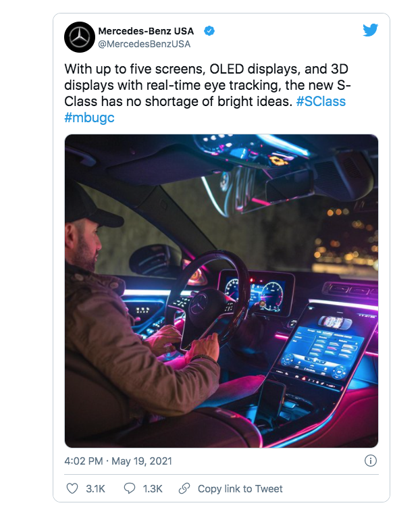
Task: Click the 3.1K likes count
Action: coord(95,488)
